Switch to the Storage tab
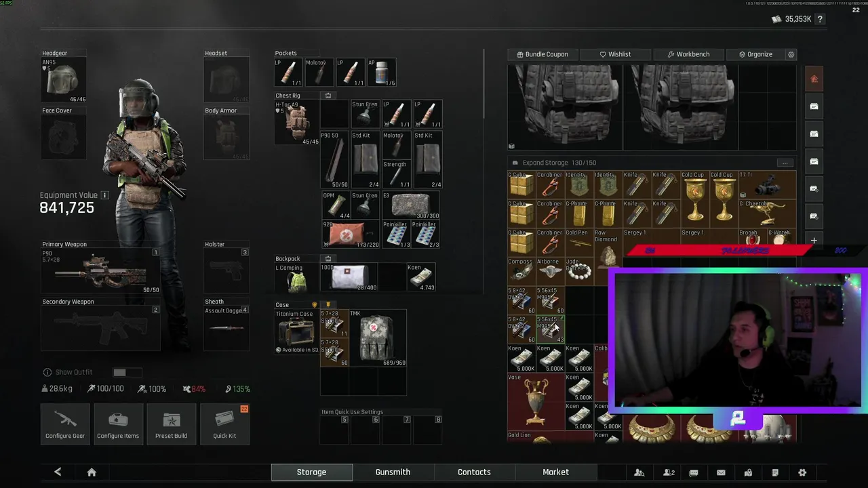 [311, 472]
